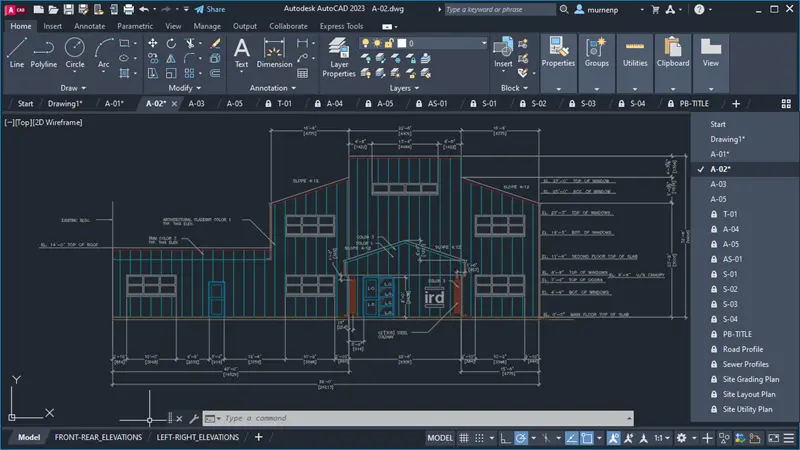
Task: Click the Text annotation tool
Action: click(x=241, y=52)
